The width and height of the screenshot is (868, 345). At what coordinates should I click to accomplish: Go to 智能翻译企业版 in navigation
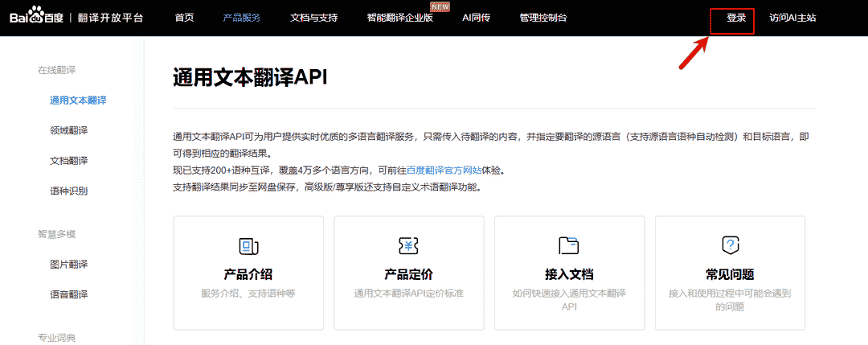pos(399,18)
